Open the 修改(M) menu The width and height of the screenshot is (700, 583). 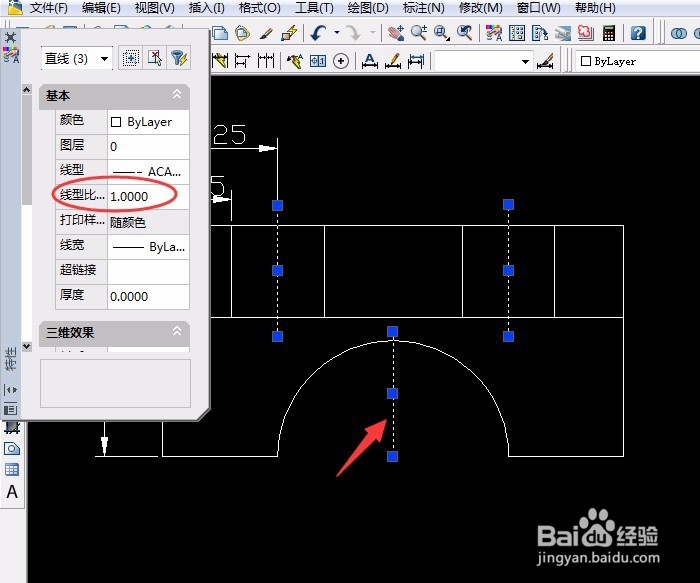480,8
